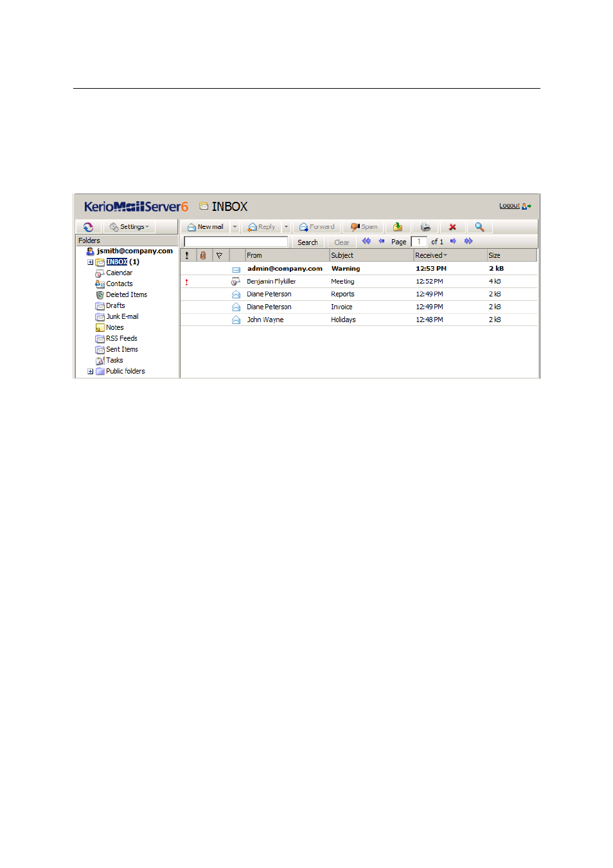Image resolution: width=613 pixels, height=868 pixels.
Task: Click the meeting icon beside Benjamin Flykiller
Action: pos(236,282)
